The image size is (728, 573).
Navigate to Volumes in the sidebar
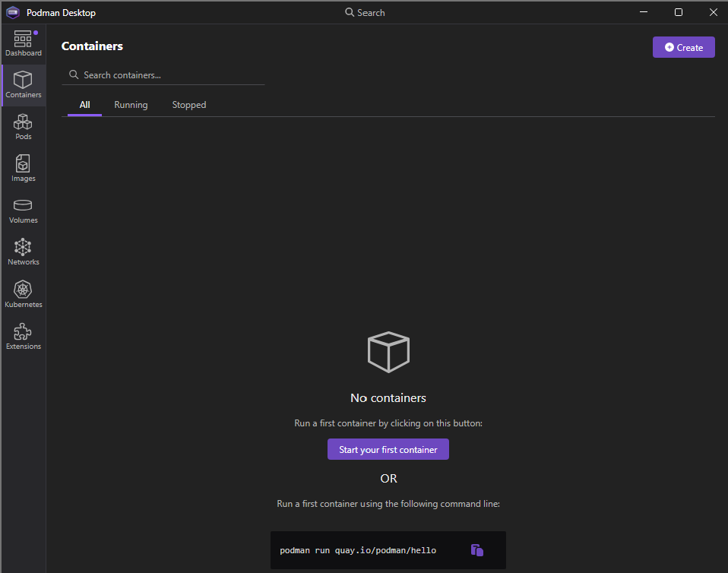[x=23, y=210]
